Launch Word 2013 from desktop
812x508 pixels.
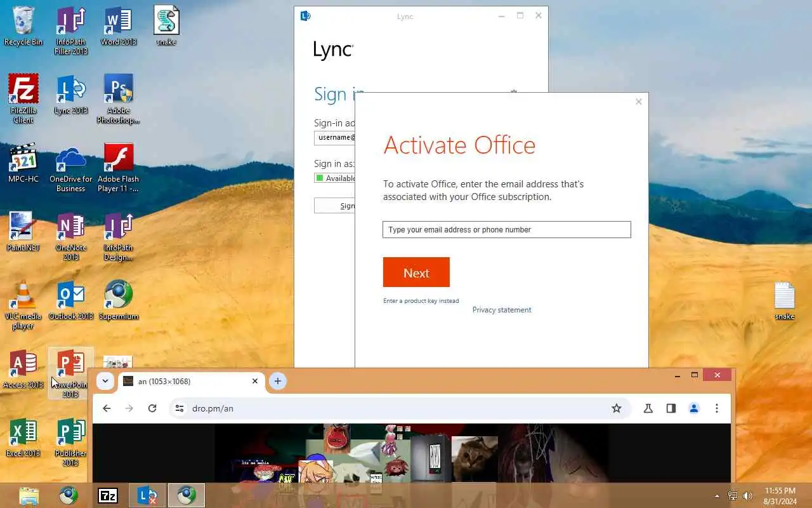click(119, 27)
